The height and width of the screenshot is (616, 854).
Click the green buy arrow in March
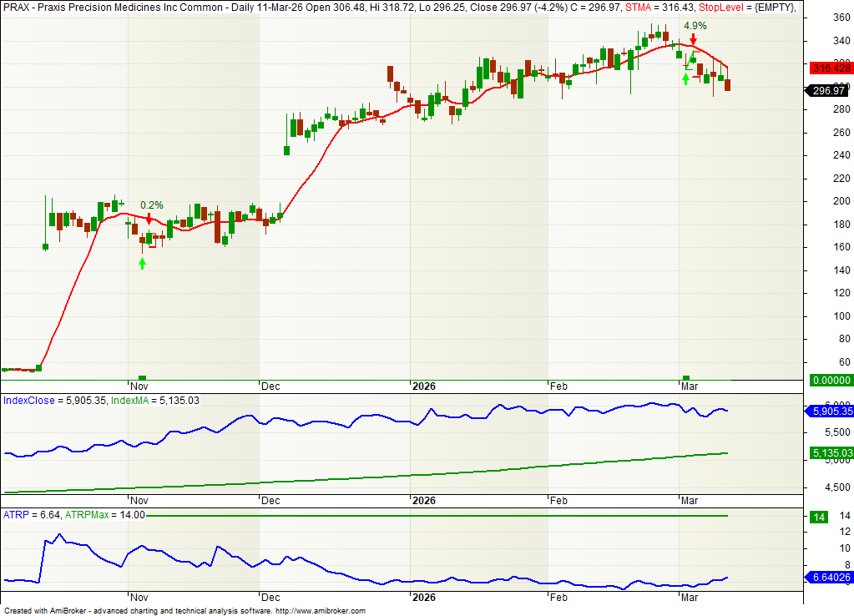click(x=686, y=78)
